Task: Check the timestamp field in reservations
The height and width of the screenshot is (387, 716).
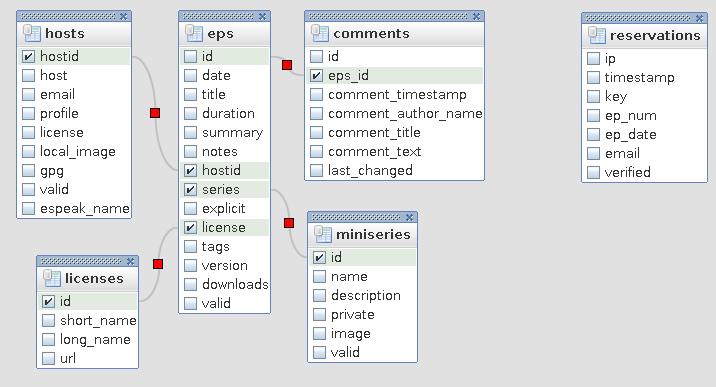Action: pyautogui.click(x=593, y=78)
